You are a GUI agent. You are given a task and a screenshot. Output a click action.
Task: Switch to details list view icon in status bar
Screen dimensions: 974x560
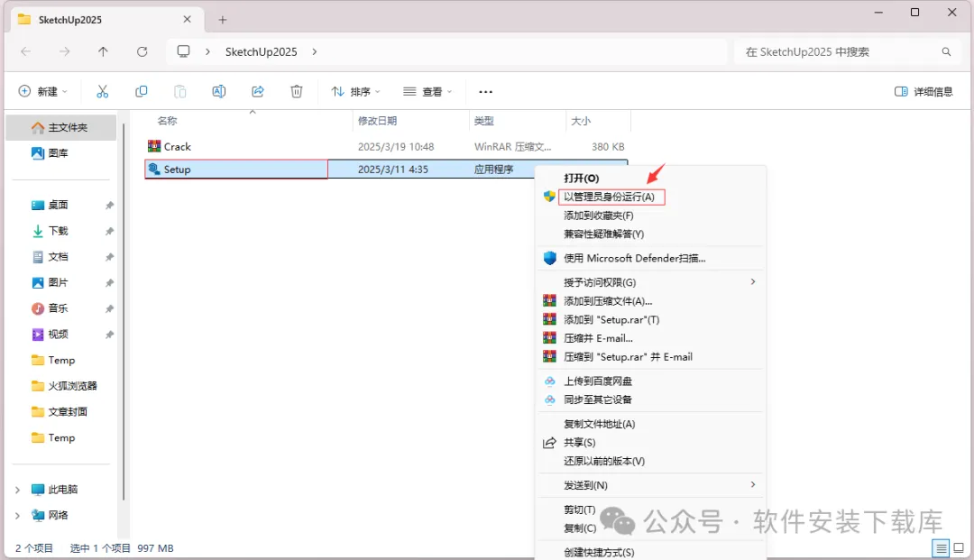941,548
